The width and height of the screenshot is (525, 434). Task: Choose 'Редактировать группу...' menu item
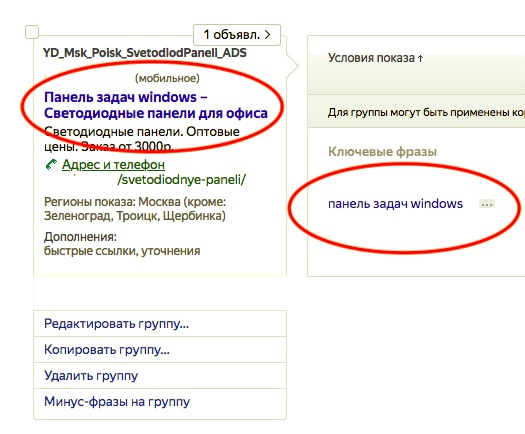point(160,323)
